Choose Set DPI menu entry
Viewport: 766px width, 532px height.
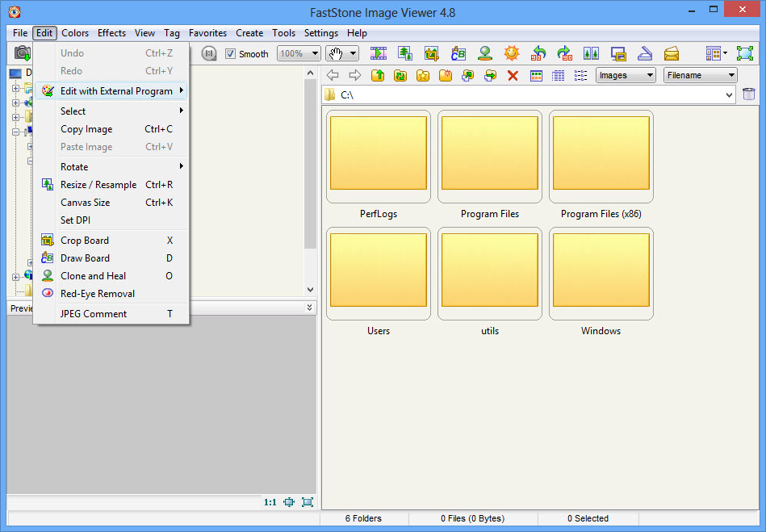click(x=111, y=220)
